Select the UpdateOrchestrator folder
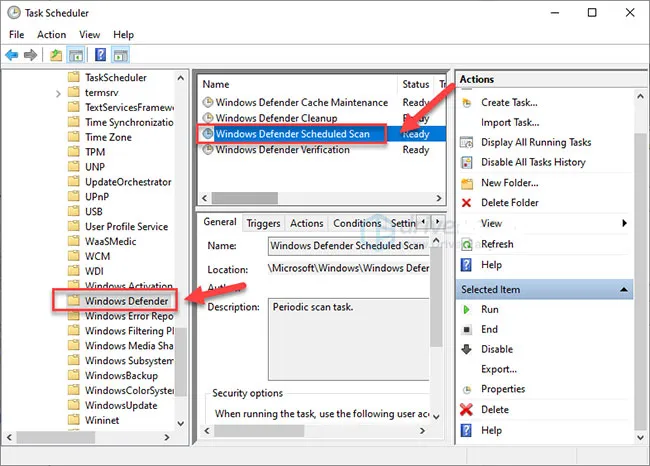 [128, 182]
